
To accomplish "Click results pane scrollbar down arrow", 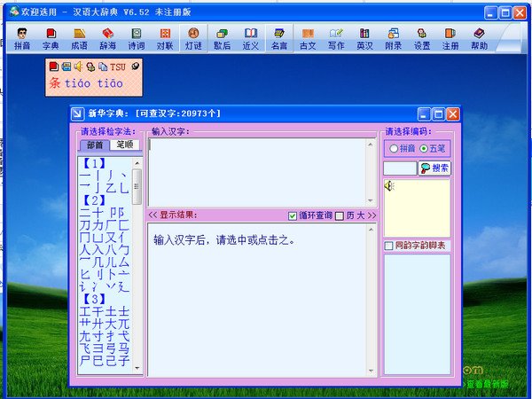I will coord(371,371).
